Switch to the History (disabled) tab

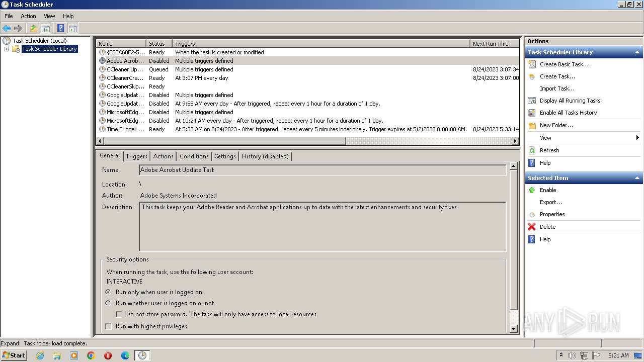(265, 156)
